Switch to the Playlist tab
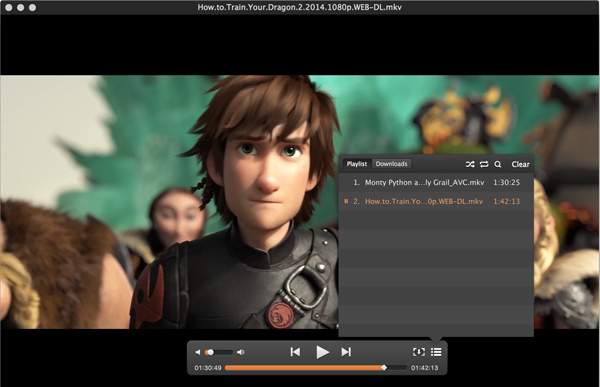Screen dimensions: 600x387 357,164
